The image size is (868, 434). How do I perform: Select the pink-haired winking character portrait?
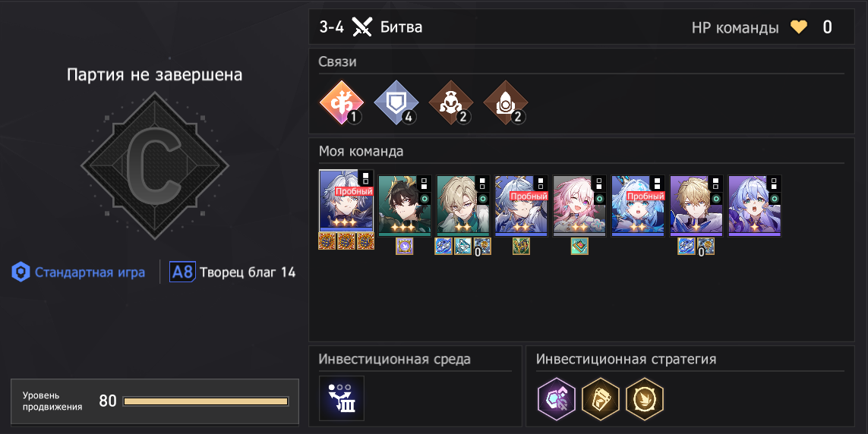(579, 206)
